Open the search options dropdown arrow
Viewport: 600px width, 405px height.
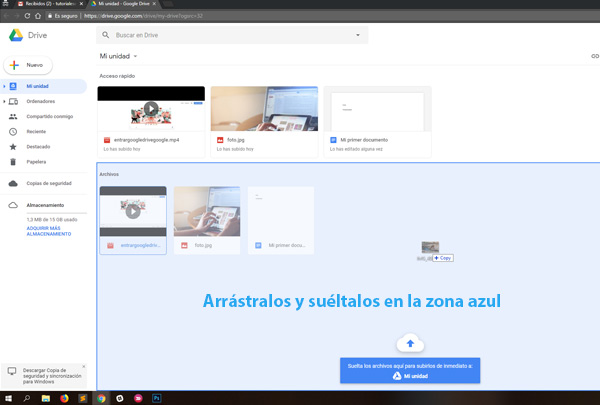point(358,35)
